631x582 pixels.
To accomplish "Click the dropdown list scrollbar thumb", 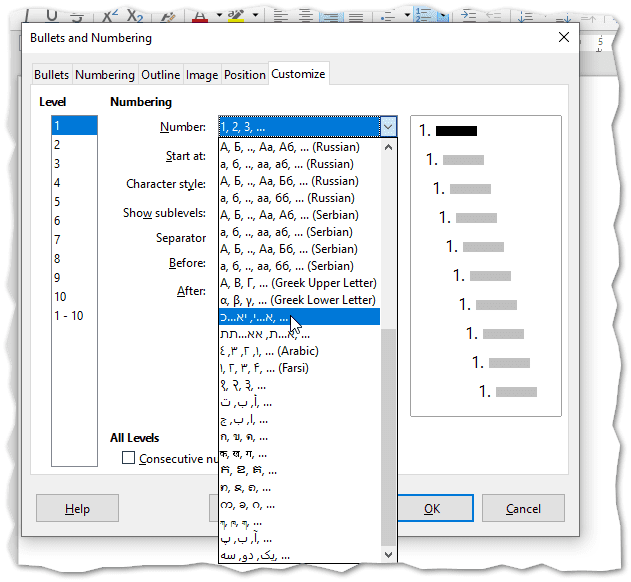I will pyautogui.click(x=388, y=438).
